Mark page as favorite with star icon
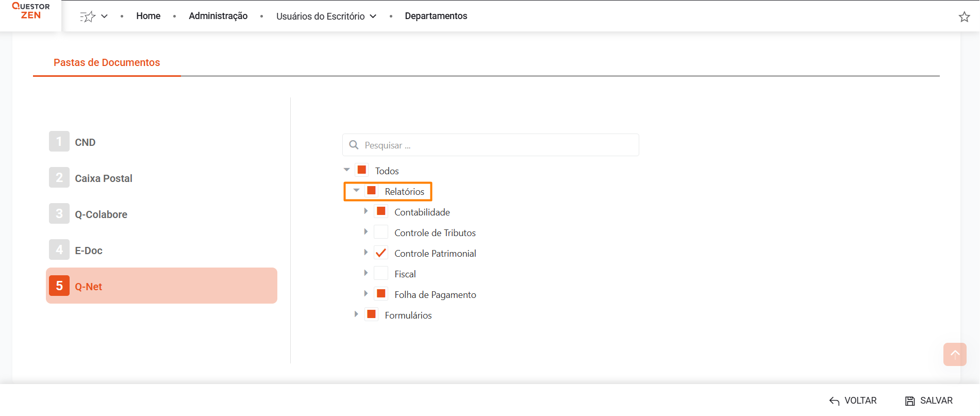The width and height of the screenshot is (980, 416). coord(964,17)
